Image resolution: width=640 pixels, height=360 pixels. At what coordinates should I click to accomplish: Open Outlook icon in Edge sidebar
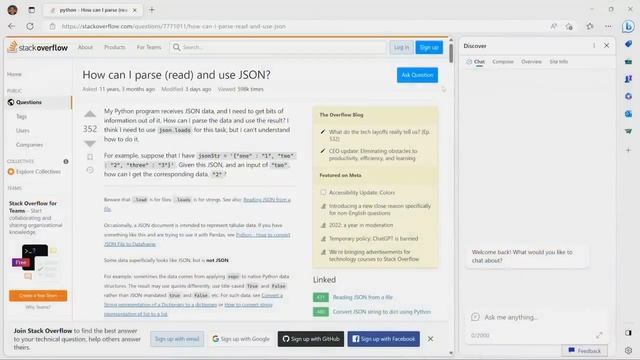click(x=628, y=114)
